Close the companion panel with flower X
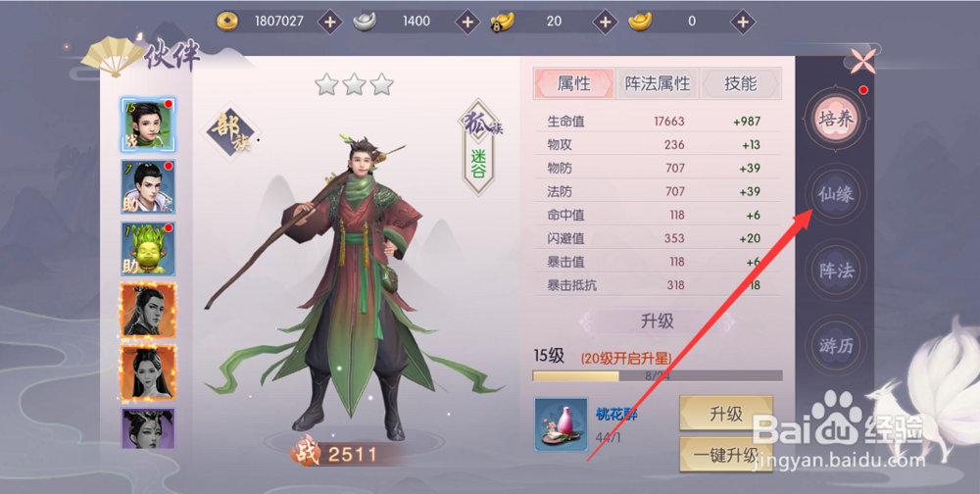Image resolution: width=980 pixels, height=494 pixels. tap(860, 60)
